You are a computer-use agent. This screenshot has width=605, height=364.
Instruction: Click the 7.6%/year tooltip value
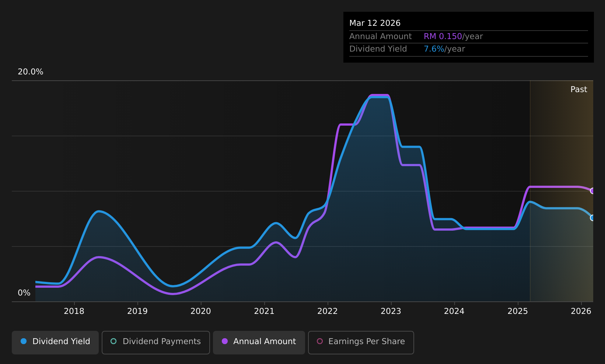click(x=444, y=49)
